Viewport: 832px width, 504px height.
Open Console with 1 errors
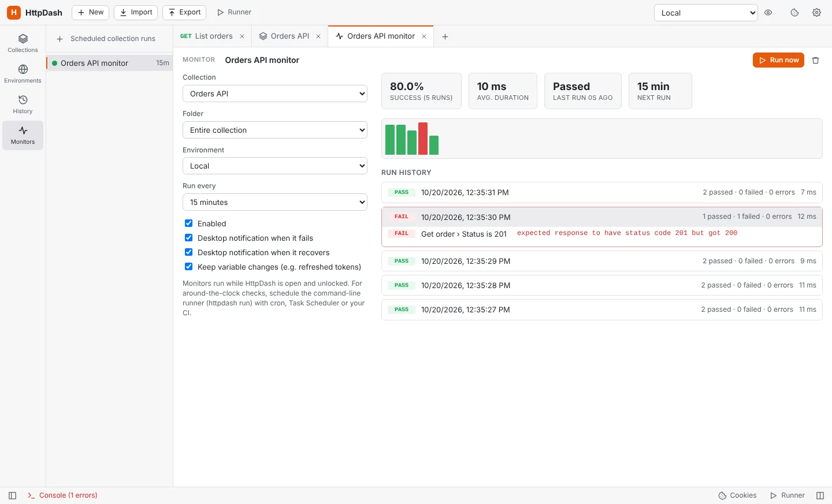[x=62, y=495]
